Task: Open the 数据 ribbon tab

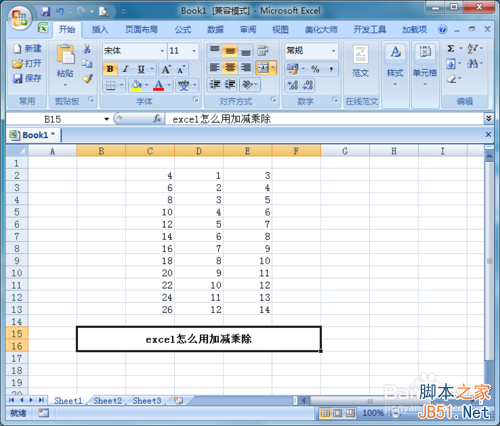Action: [215, 30]
